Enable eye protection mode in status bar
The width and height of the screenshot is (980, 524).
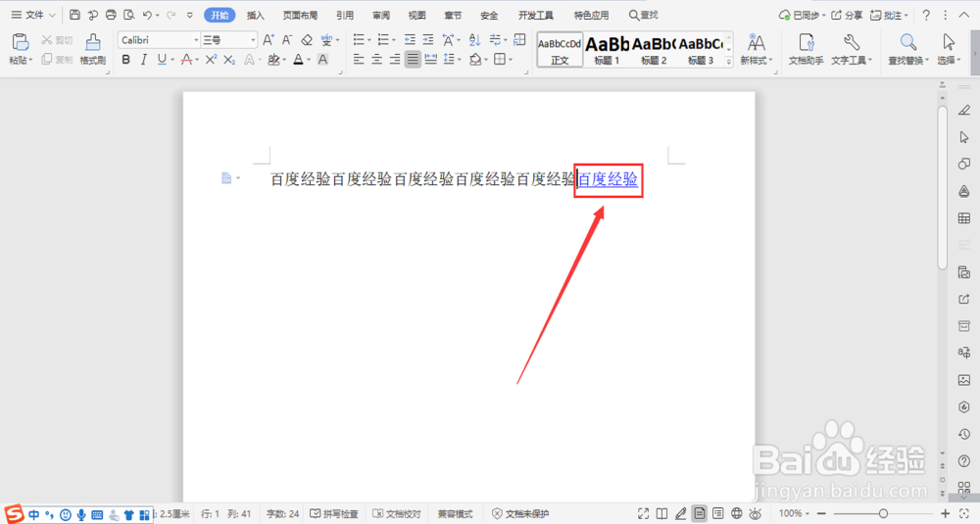(x=756, y=513)
